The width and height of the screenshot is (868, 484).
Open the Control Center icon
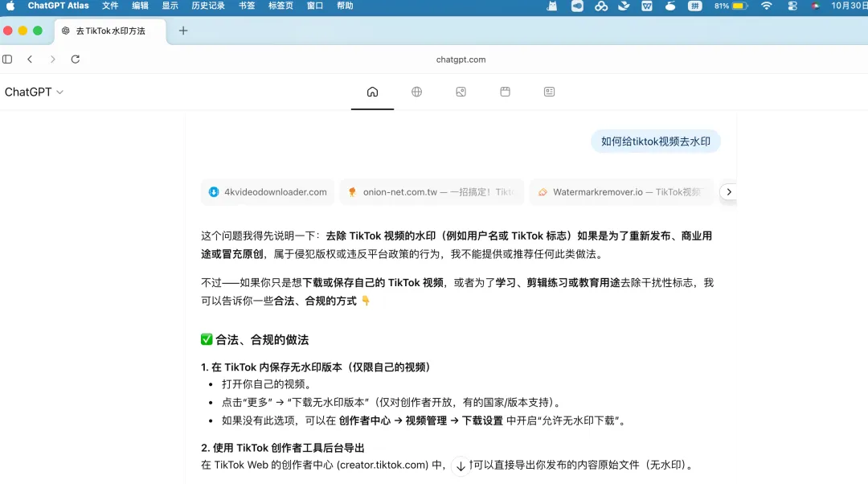[792, 6]
